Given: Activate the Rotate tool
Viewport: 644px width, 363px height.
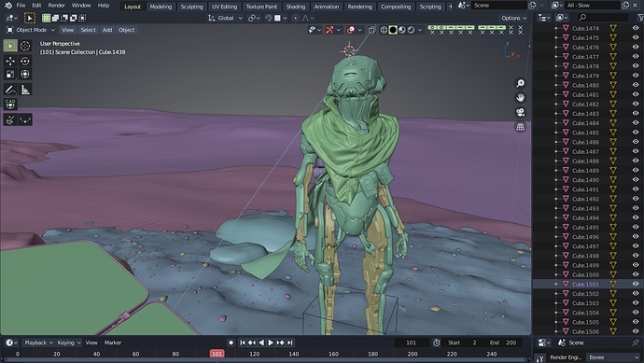Looking at the screenshot, I should click(x=25, y=61).
